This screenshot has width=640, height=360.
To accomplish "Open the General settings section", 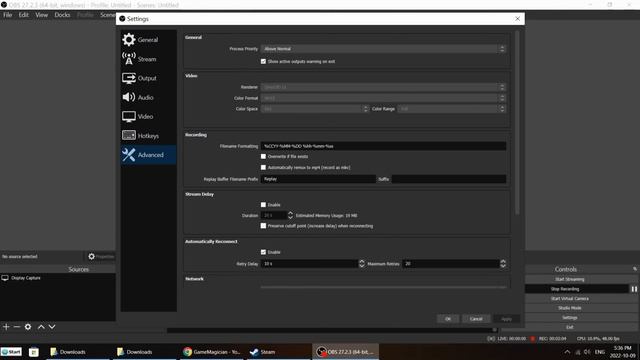I will pyautogui.click(x=149, y=40).
